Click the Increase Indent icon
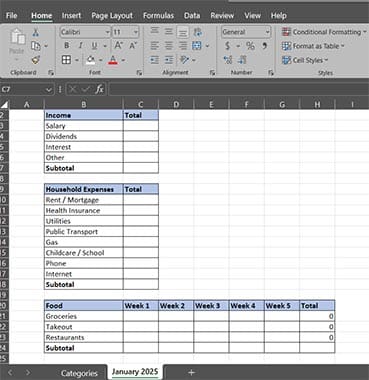The height and width of the screenshot is (380, 369). pos(169,60)
